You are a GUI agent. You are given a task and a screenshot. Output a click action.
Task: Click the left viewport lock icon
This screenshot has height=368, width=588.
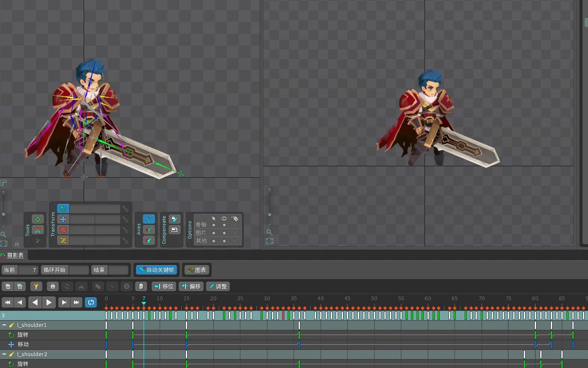coord(17,244)
